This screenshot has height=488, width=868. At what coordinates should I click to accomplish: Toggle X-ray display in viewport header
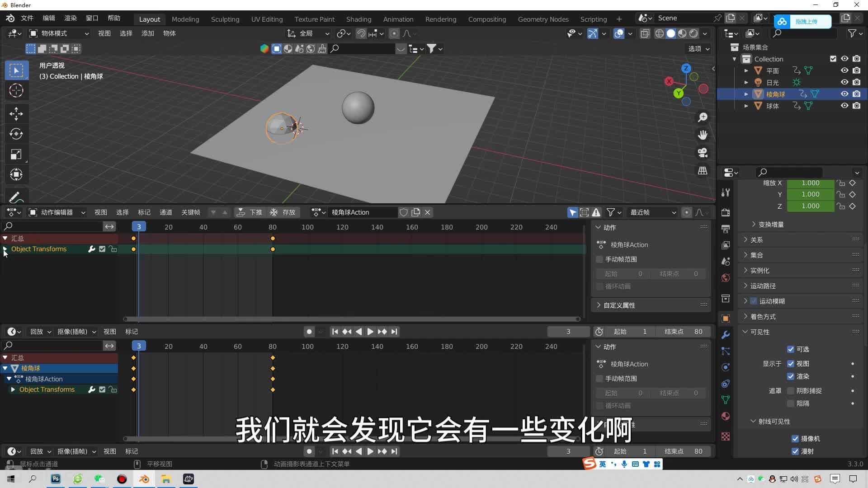point(645,33)
